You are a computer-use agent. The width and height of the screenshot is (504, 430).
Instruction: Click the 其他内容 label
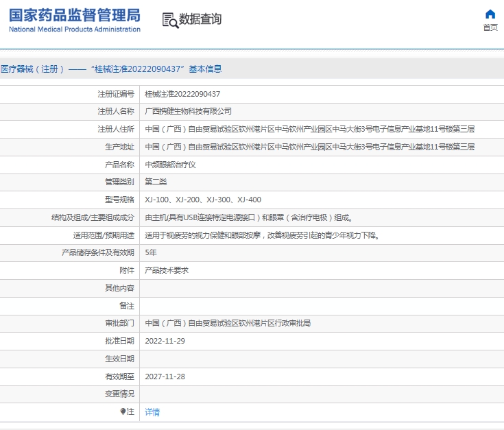(x=119, y=288)
